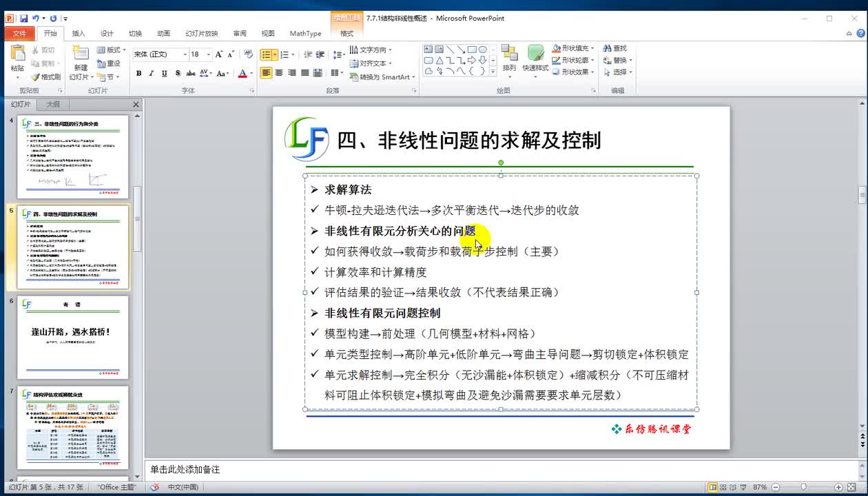Switch to Slide Show (幻灯片放映) tab
The width and height of the screenshot is (868, 496).
201,33
